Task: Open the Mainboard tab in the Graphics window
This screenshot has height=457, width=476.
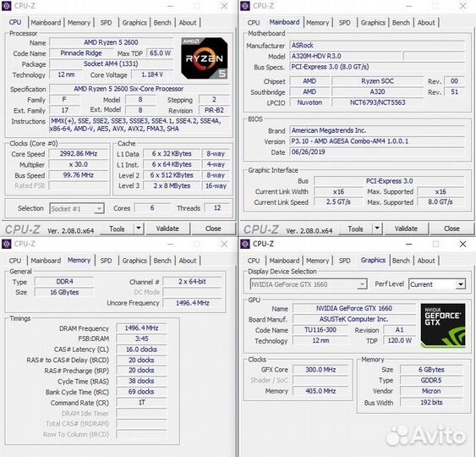Action: (284, 261)
